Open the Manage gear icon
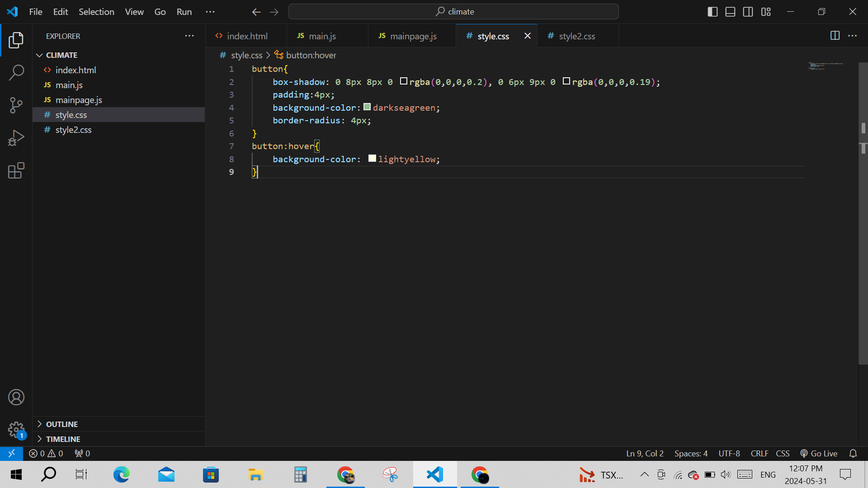Screen dimensions: 868x488 click(16, 429)
